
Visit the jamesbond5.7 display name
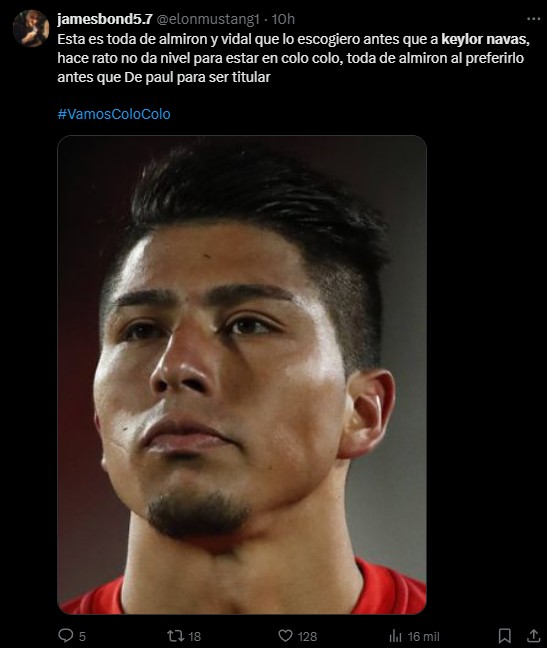click(105, 19)
